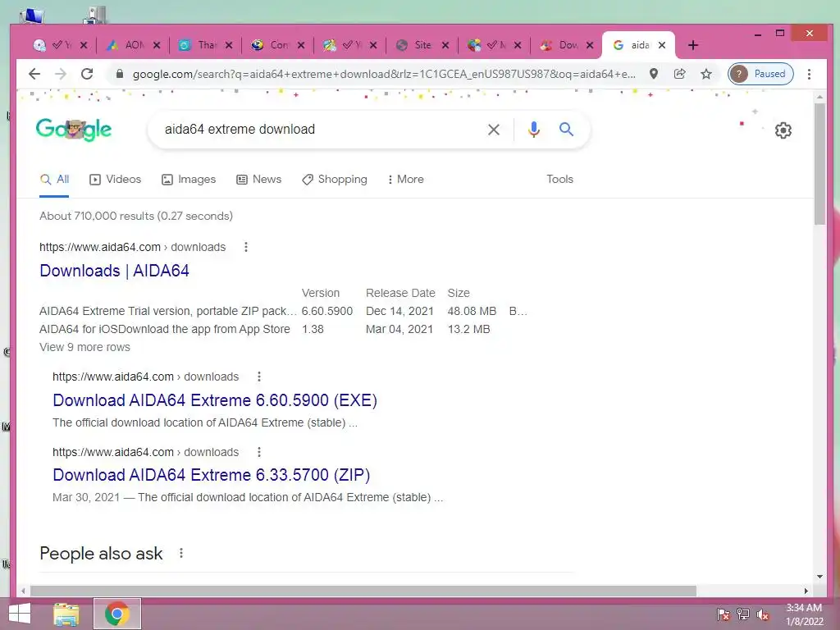
Task: Click the Google holiday doodle logo
Action: pyautogui.click(x=74, y=129)
